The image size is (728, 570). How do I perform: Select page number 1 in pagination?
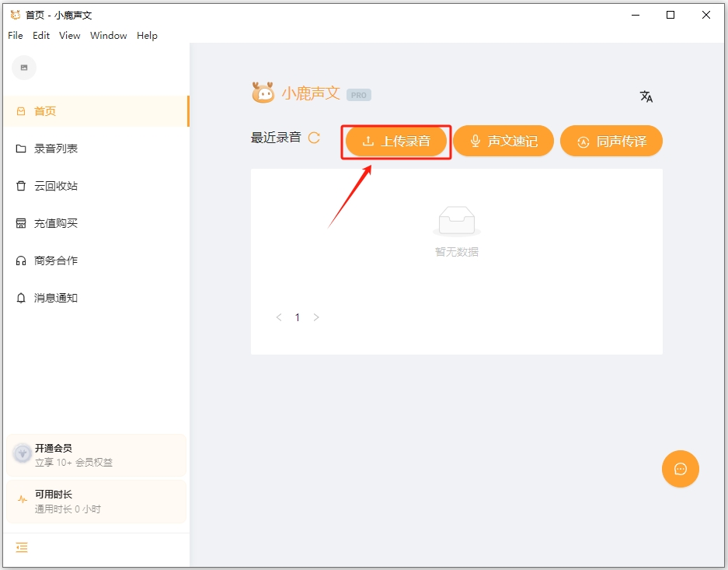coord(298,317)
